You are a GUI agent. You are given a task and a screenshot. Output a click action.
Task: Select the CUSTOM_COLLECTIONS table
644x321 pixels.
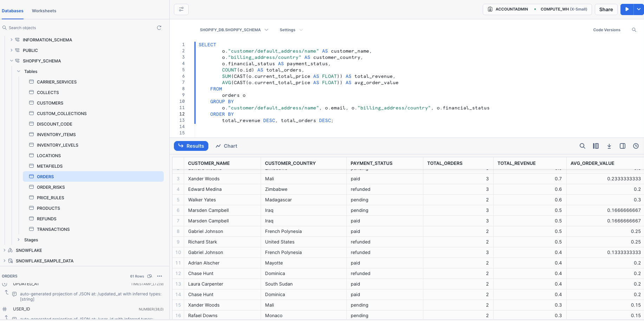[x=62, y=113]
